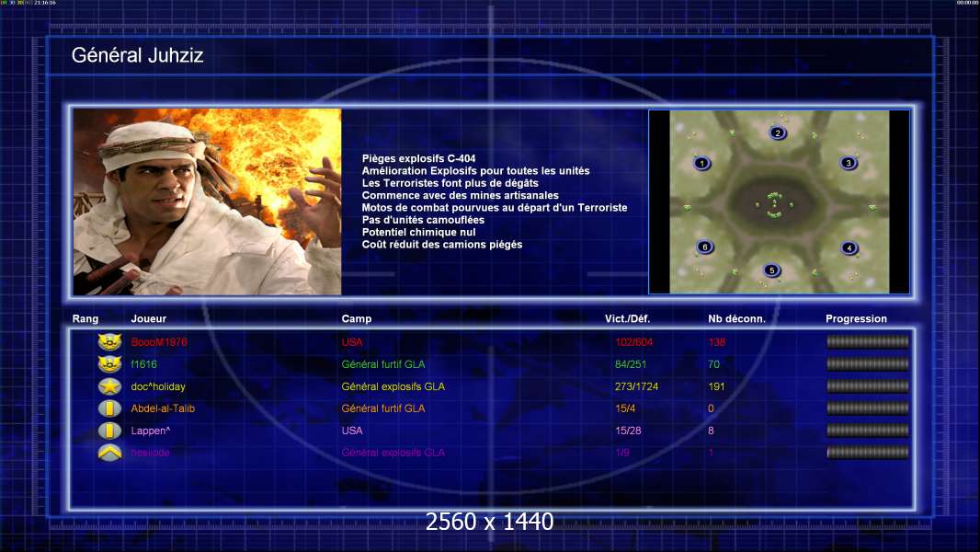Click the line Pièges explosifs C-404
The width and height of the screenshot is (980, 552).
click(x=418, y=158)
